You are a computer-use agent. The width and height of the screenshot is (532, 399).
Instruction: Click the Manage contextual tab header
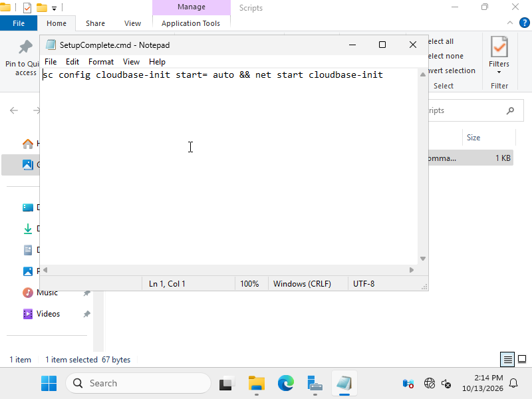pos(192,7)
